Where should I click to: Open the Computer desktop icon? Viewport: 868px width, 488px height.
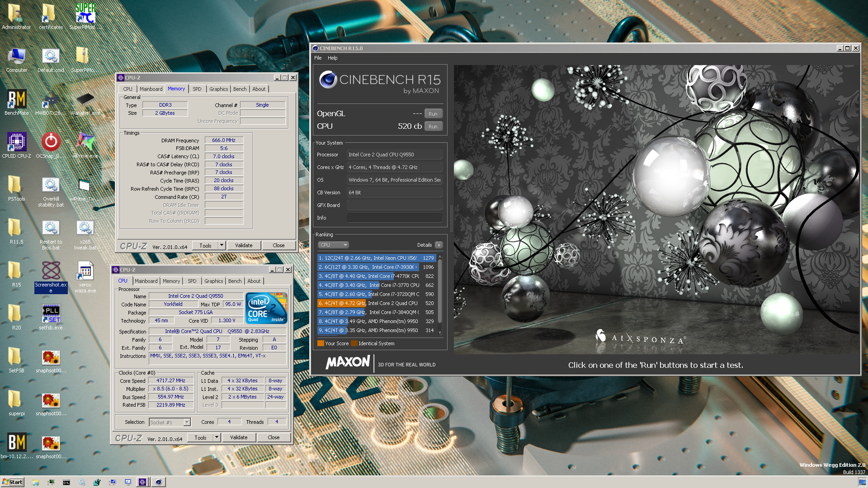pyautogui.click(x=16, y=59)
